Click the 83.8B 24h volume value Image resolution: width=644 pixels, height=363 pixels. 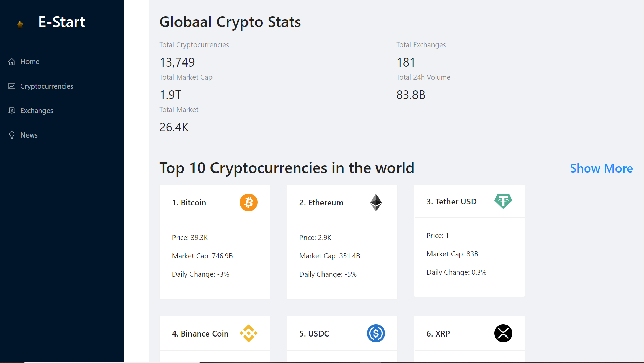(411, 95)
